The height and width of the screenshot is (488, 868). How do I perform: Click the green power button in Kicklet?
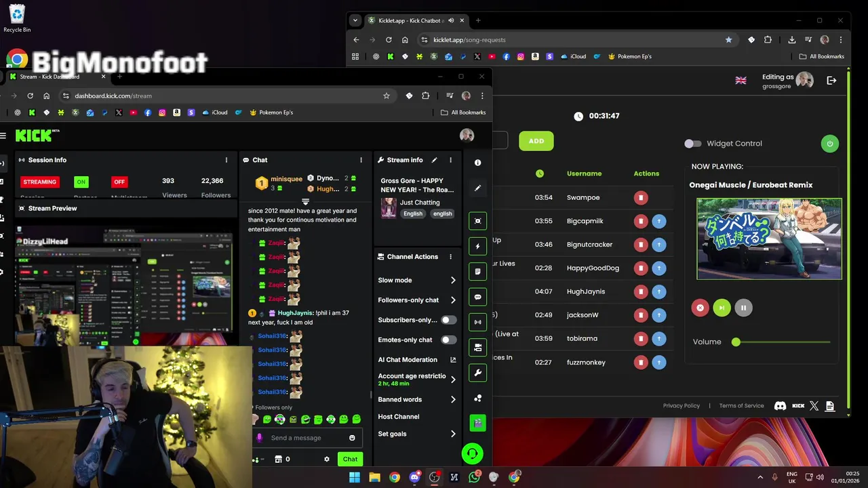point(829,144)
